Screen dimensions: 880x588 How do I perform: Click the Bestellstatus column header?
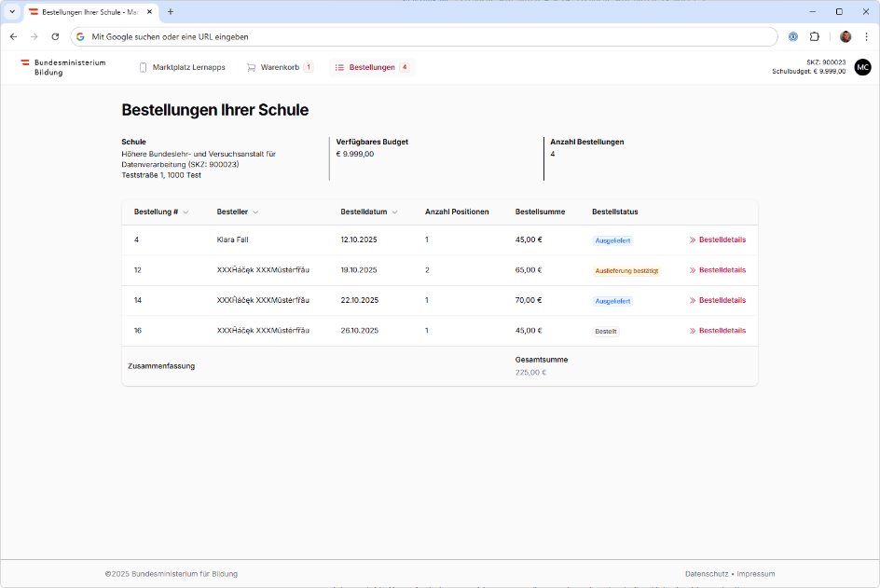click(614, 212)
